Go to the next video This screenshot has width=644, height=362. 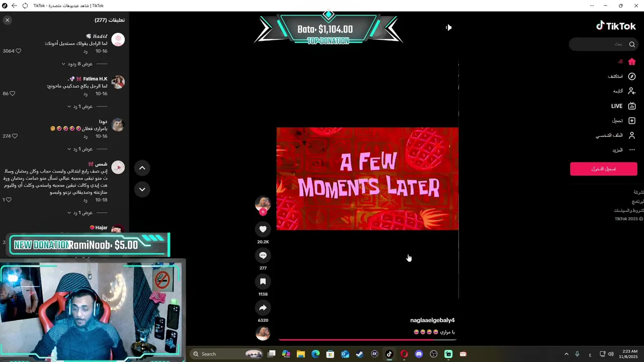(142, 190)
